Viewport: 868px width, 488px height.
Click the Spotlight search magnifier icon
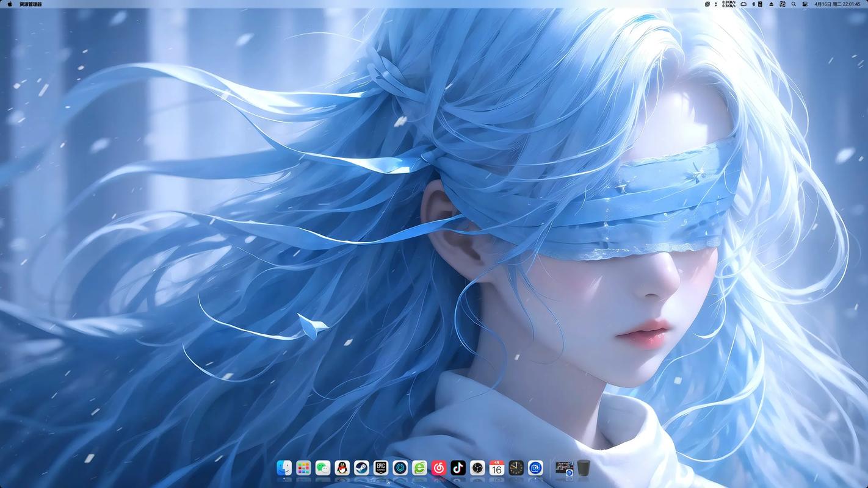coord(794,4)
